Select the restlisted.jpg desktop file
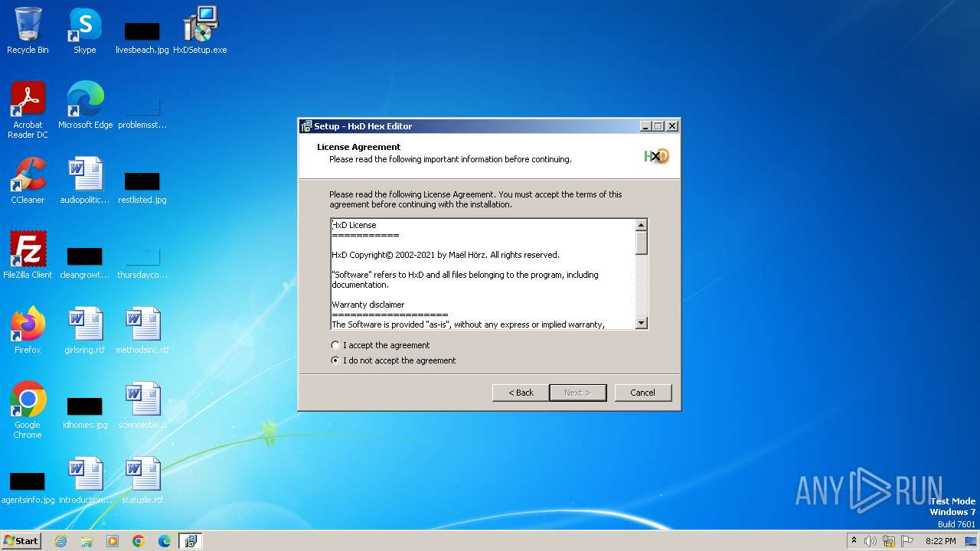This screenshot has width=980, height=551. click(142, 187)
